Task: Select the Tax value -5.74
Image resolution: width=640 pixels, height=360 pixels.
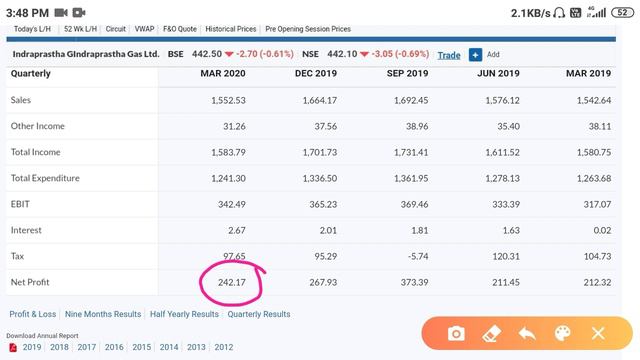Action: tap(418, 256)
